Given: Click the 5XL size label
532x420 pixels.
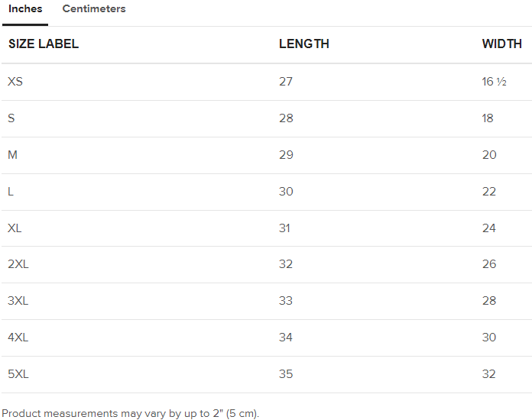Looking at the screenshot, I should coord(18,374).
